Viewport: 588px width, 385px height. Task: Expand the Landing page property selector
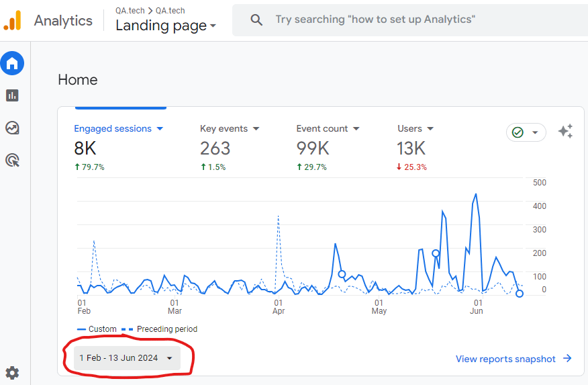click(166, 26)
